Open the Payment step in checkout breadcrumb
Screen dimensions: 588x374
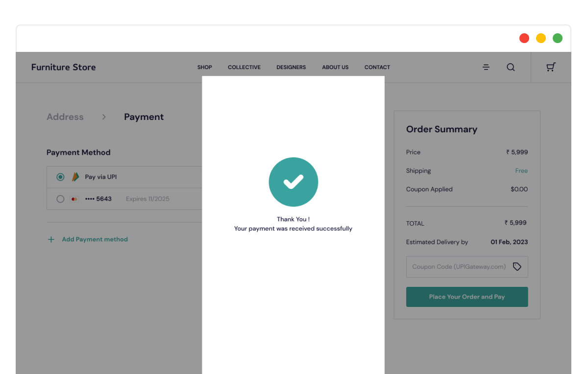tap(144, 117)
